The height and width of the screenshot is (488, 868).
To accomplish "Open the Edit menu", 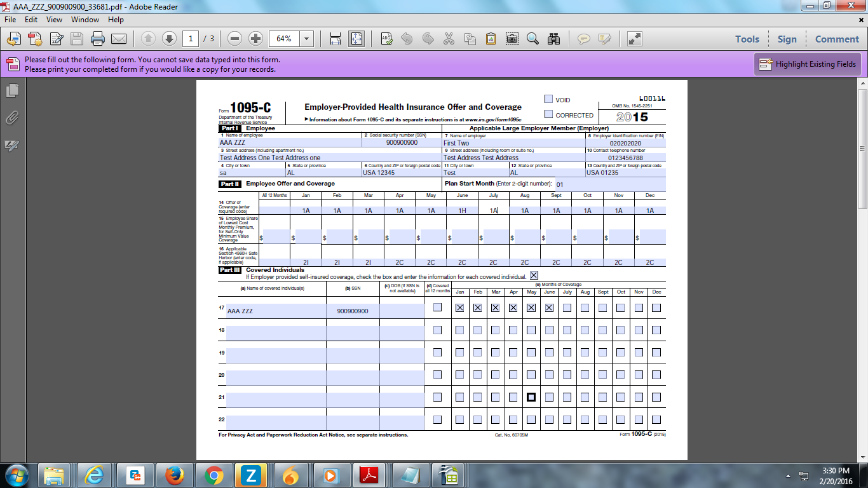I will click(x=31, y=20).
